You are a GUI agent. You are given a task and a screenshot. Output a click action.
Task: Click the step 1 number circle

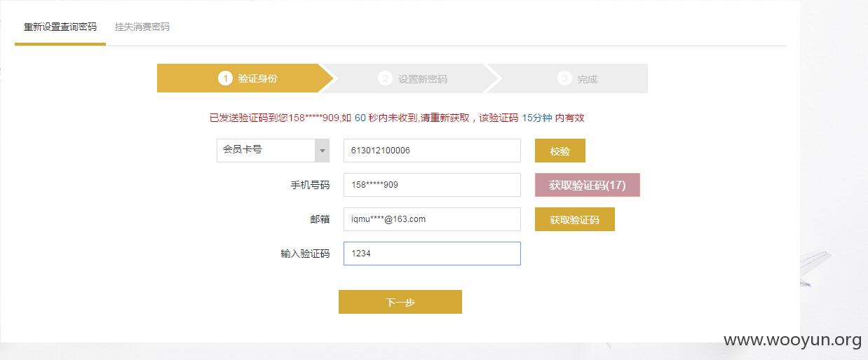point(225,78)
